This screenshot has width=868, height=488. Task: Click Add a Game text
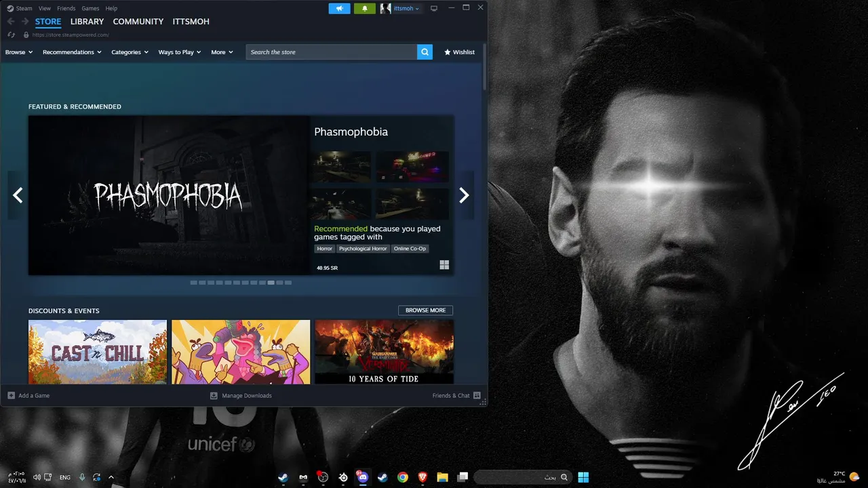[34, 396]
